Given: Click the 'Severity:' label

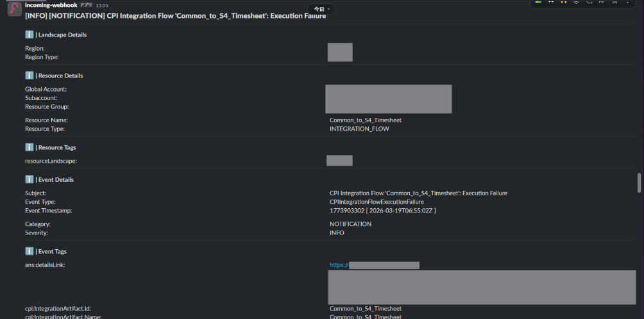Looking at the screenshot, I should 37,233.
